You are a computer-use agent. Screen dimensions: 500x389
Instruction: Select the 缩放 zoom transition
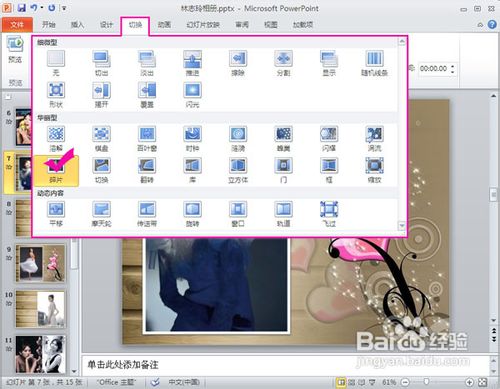tap(374, 171)
